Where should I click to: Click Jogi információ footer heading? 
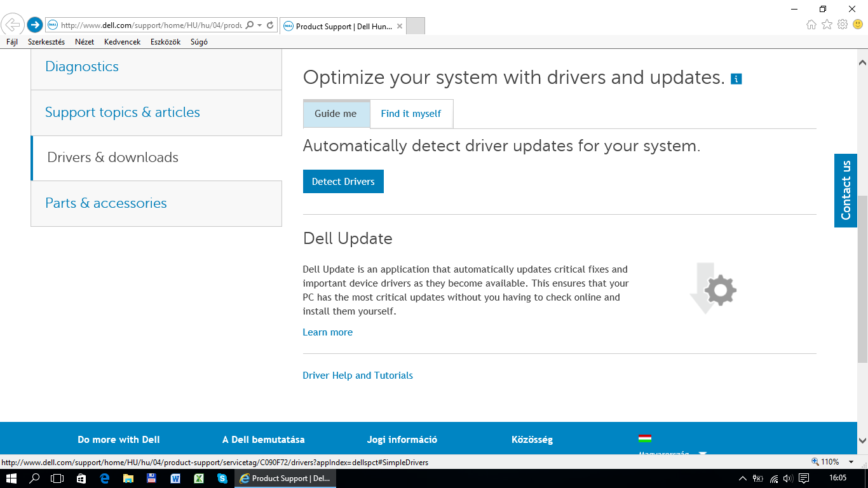(x=402, y=440)
